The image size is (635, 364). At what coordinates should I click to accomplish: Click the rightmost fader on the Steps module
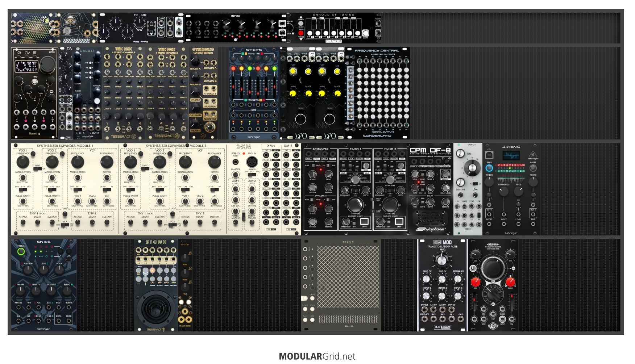pyautogui.click(x=274, y=87)
